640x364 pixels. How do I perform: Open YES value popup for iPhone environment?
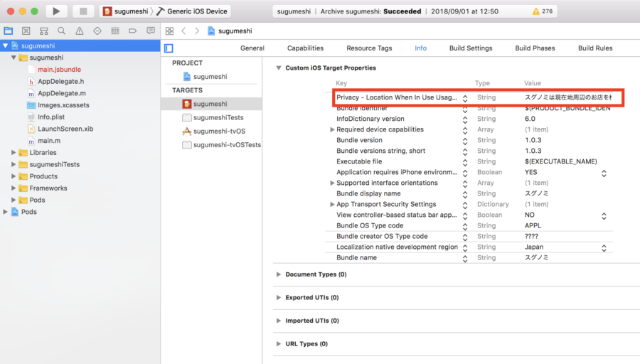[x=604, y=173]
